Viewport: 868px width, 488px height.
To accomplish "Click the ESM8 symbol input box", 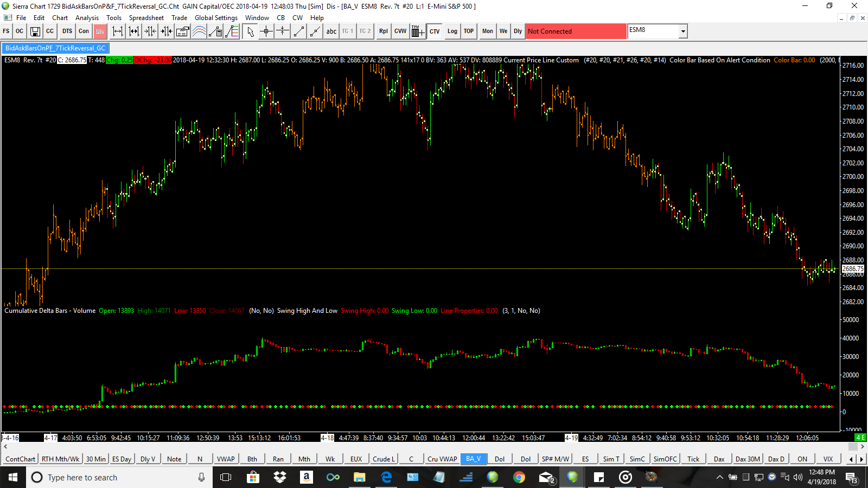I will click(653, 31).
